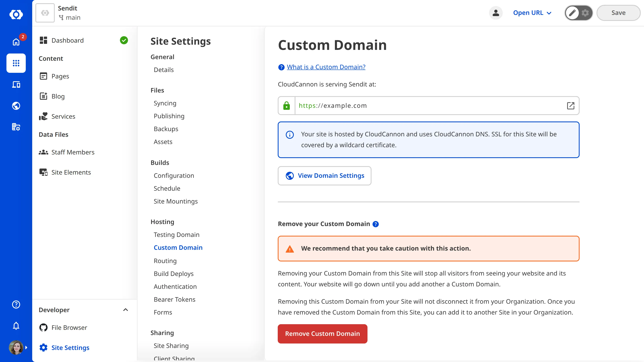Click the https://example.com URL field

point(428,106)
